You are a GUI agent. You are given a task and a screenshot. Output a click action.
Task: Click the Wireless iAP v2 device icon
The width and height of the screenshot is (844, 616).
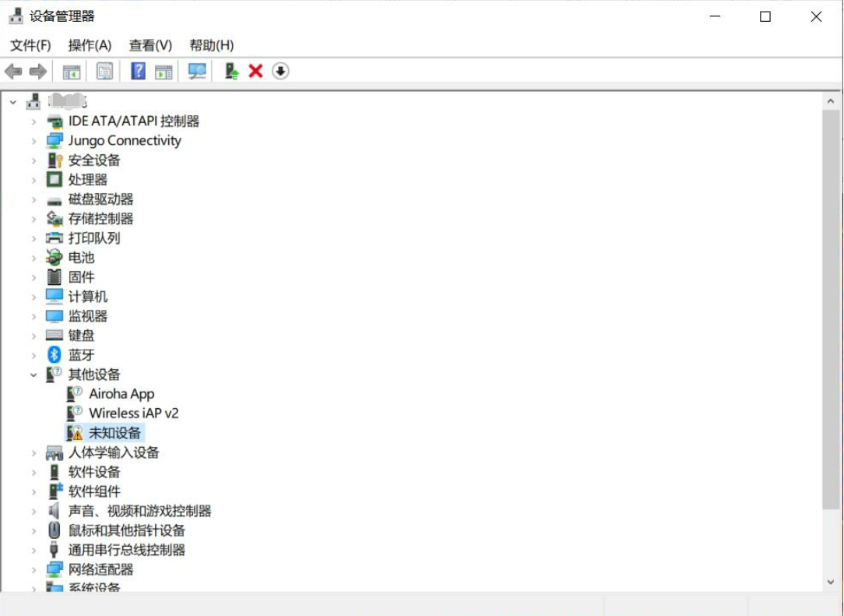[75, 413]
